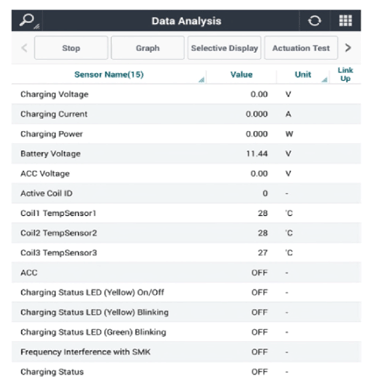Go to previous toolbar page arrow

24,48
